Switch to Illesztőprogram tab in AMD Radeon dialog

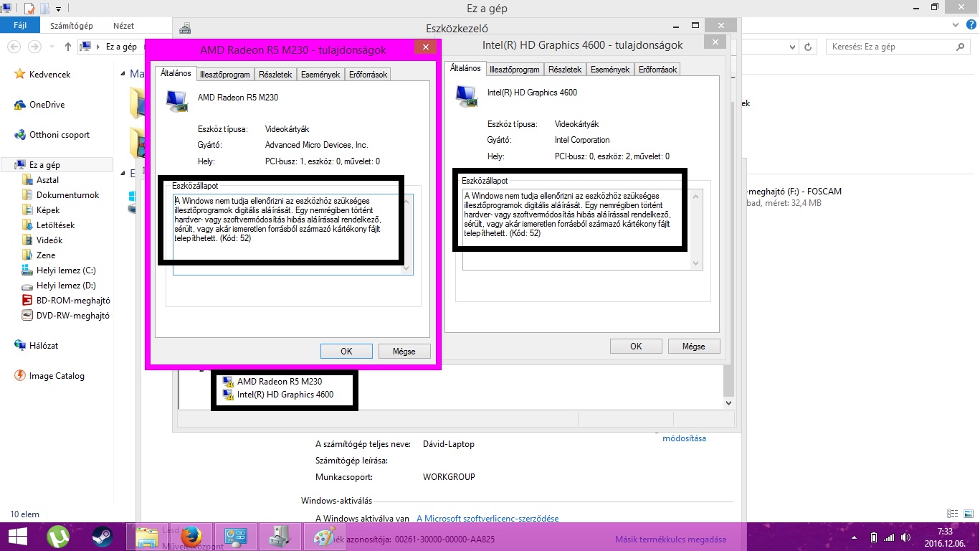[225, 75]
